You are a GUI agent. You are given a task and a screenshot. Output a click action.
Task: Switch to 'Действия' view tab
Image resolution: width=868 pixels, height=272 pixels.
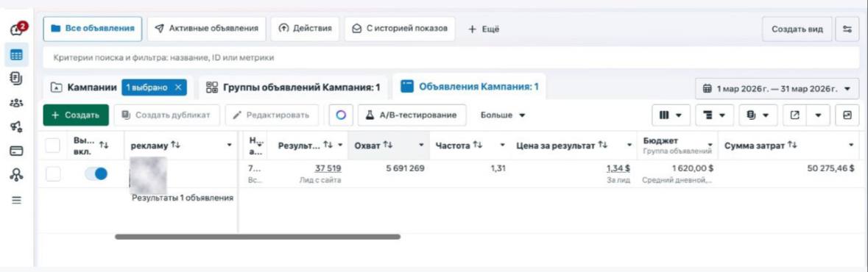[x=305, y=29]
